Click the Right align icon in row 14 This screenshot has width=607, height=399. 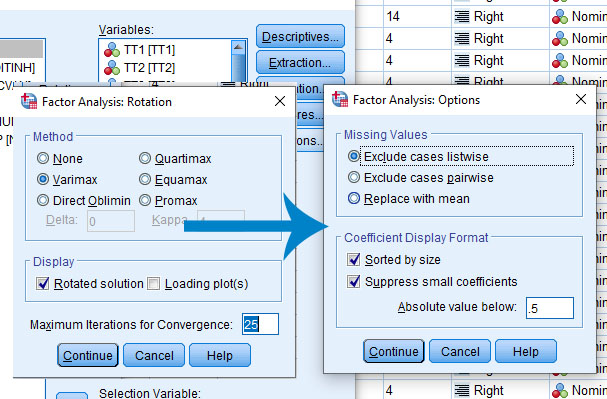coord(461,17)
